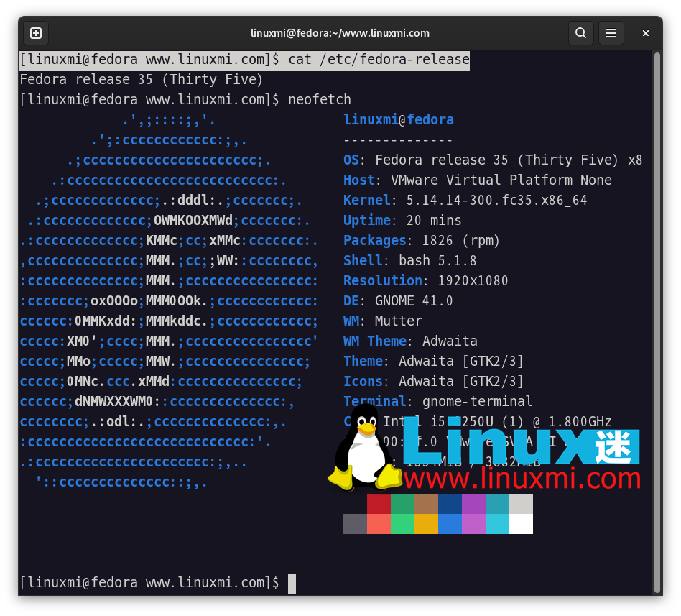Click the Terminal: gnome-terminal line

pos(437,401)
